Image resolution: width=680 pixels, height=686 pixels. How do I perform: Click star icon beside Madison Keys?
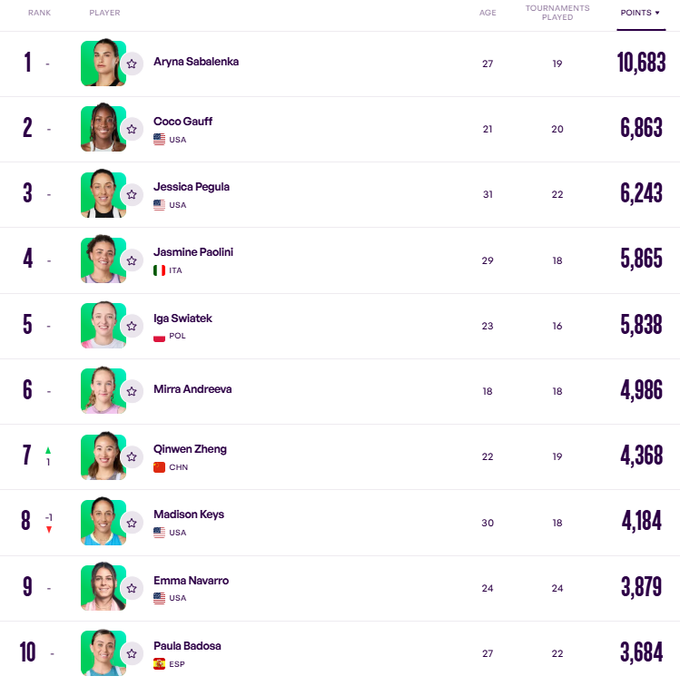132,522
